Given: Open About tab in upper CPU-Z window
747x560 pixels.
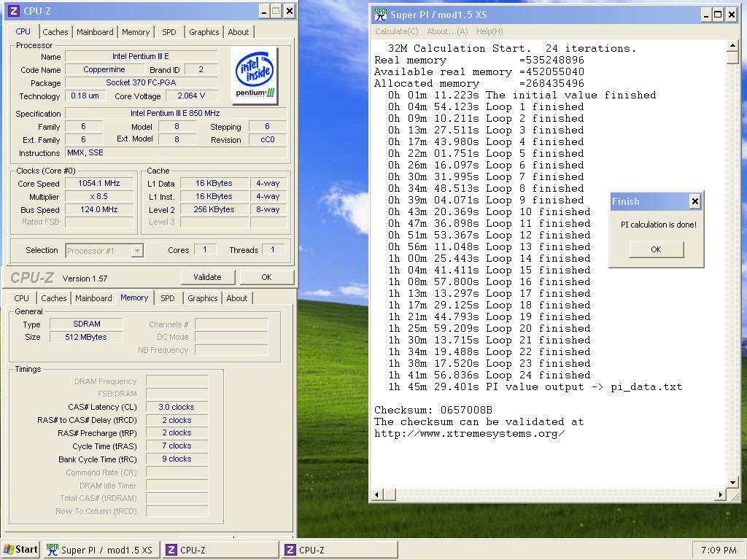Looking at the screenshot, I should pos(239,32).
